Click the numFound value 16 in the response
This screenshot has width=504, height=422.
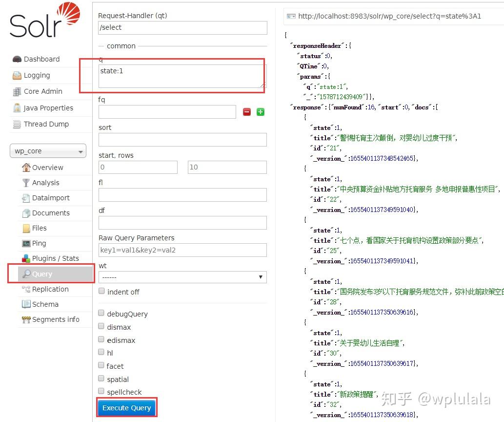click(371, 107)
